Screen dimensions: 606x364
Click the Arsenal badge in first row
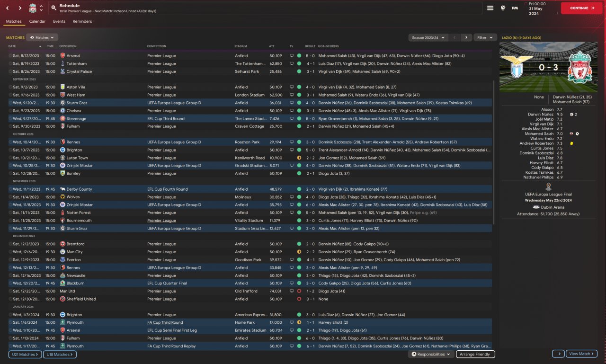pos(62,56)
